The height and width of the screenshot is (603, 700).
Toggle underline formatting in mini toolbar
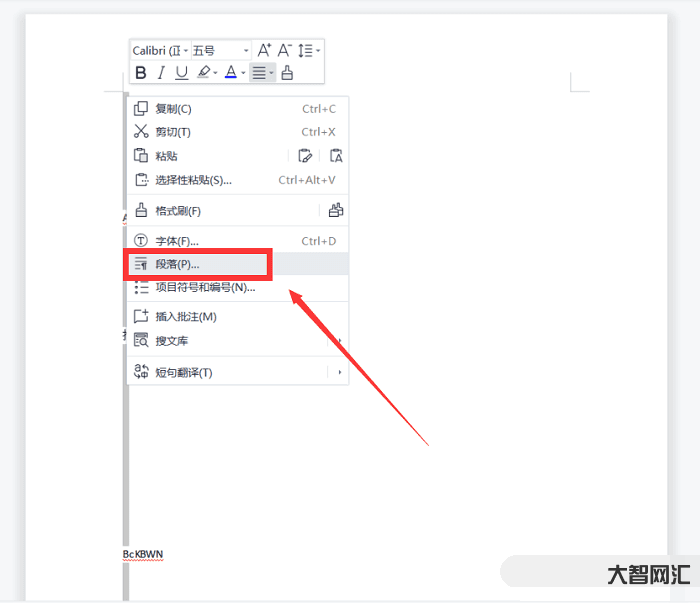click(x=181, y=72)
